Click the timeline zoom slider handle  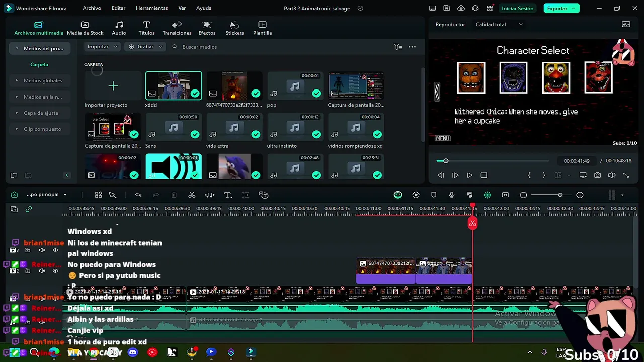(560, 195)
